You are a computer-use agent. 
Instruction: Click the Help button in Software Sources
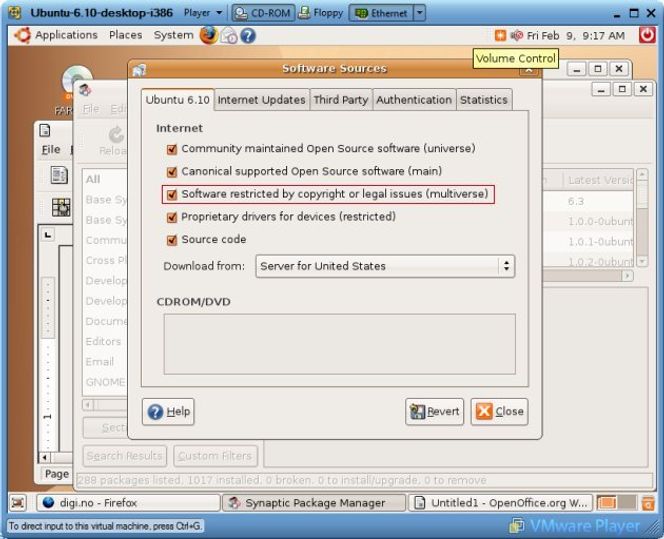pyautogui.click(x=168, y=412)
